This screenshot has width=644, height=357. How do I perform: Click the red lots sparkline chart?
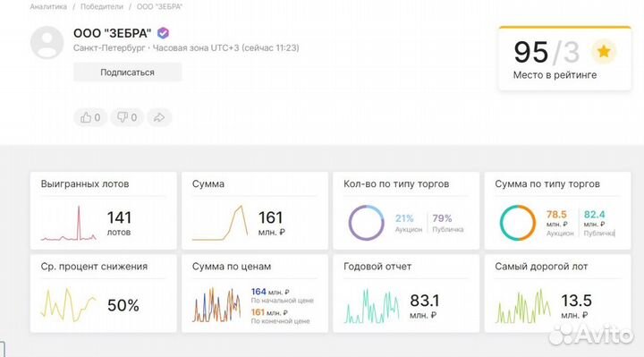(69, 223)
